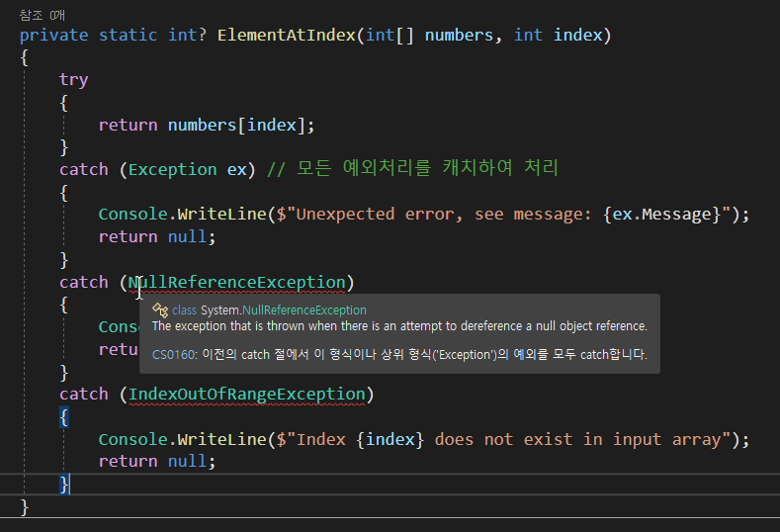
Task: Click the 'ex' variable in catch (Exception ex)
Action: [237, 169]
